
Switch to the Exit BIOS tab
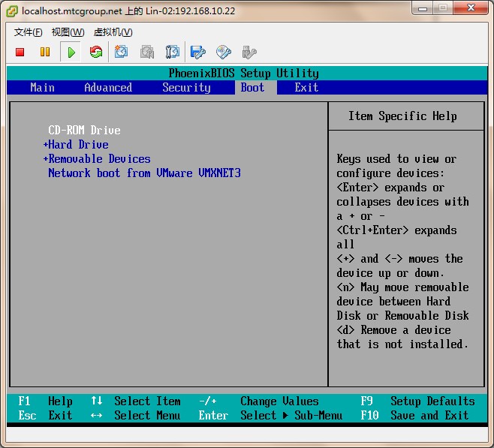[306, 88]
